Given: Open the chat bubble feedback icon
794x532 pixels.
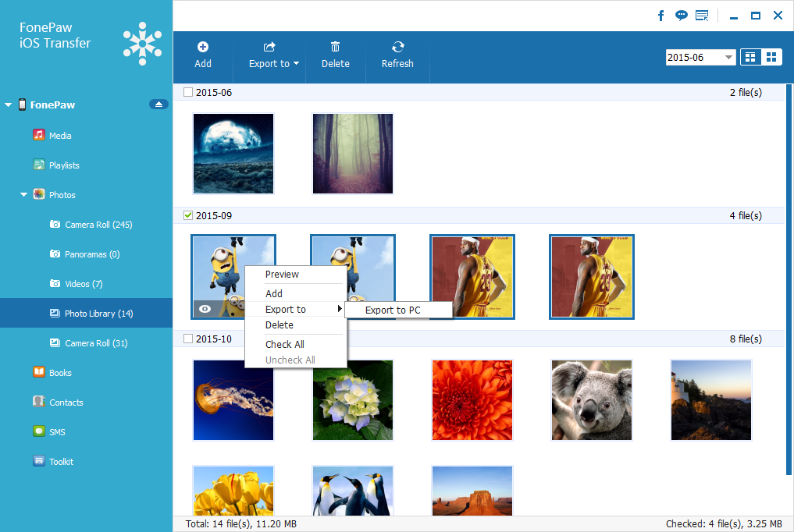Looking at the screenshot, I should (x=682, y=16).
